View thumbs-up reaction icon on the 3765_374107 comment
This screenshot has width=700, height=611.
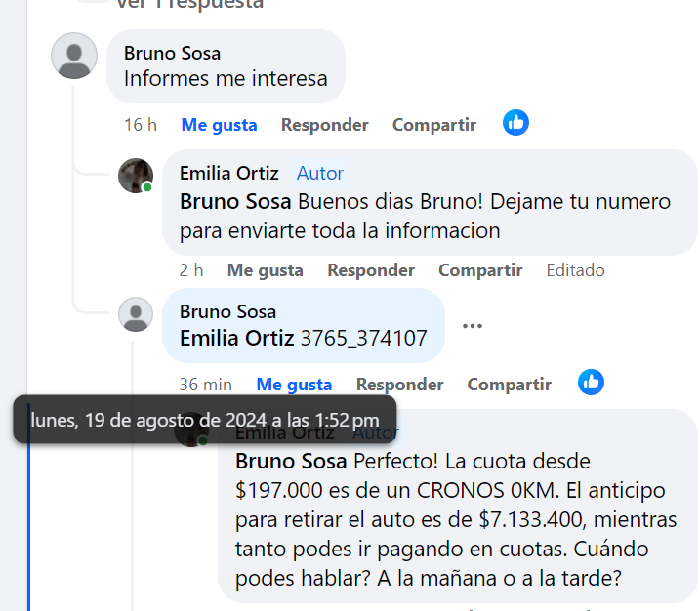pyautogui.click(x=591, y=382)
